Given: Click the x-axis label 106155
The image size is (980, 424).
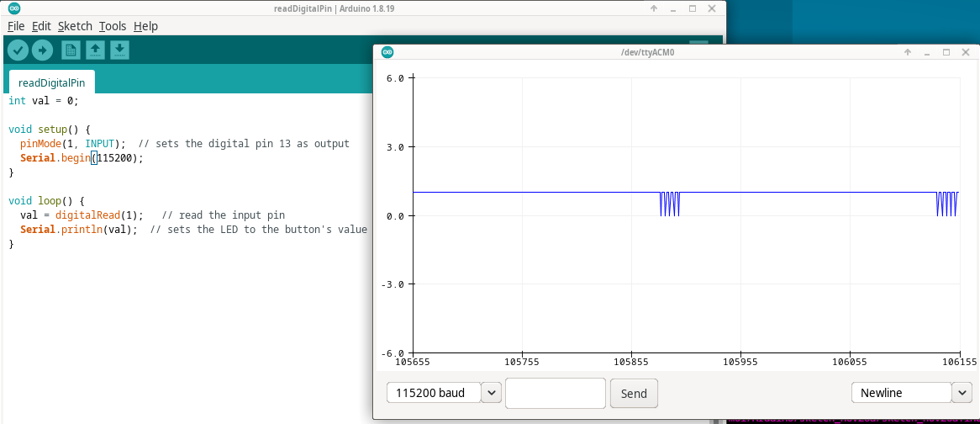Looking at the screenshot, I should click(959, 362).
